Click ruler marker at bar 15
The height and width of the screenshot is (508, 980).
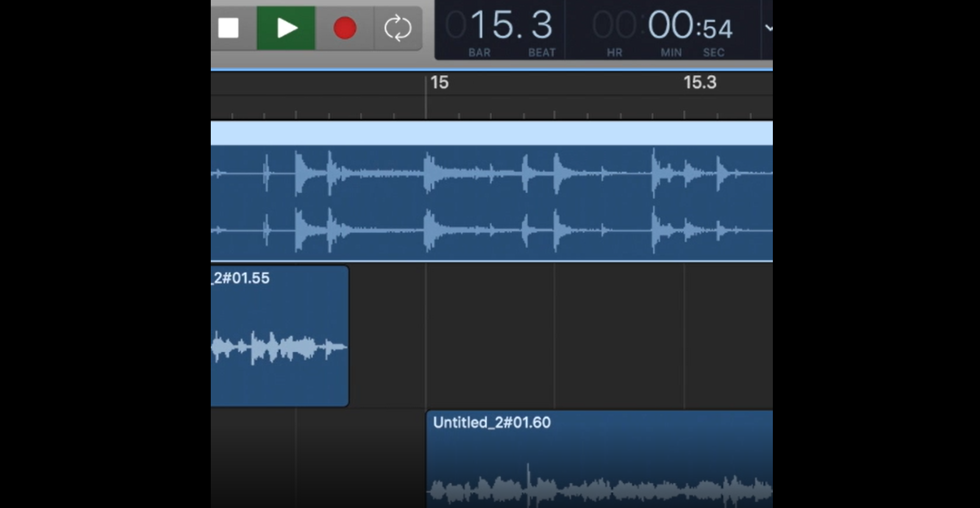coord(439,82)
